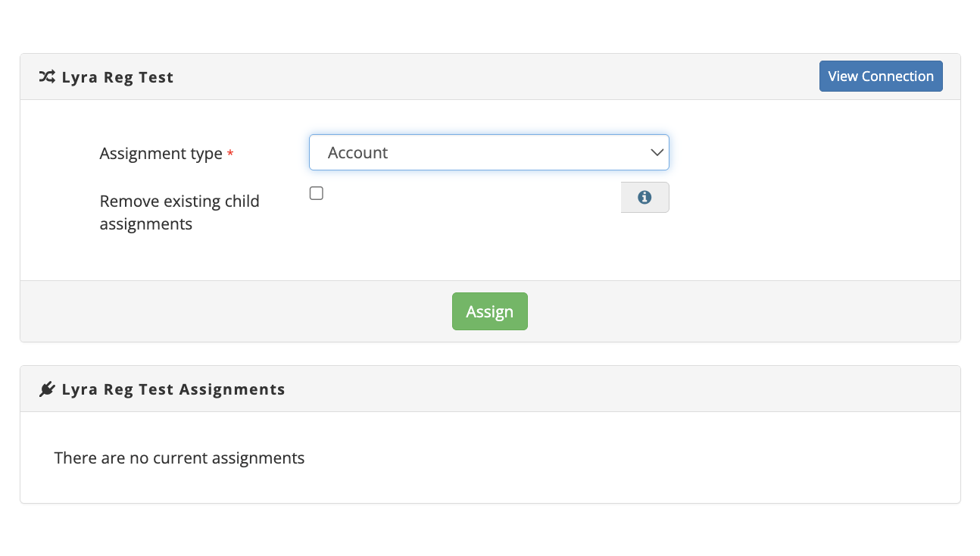Image resolution: width=980 pixels, height=556 pixels.
Task: Click the There are no current assignments message
Action: coord(179,458)
